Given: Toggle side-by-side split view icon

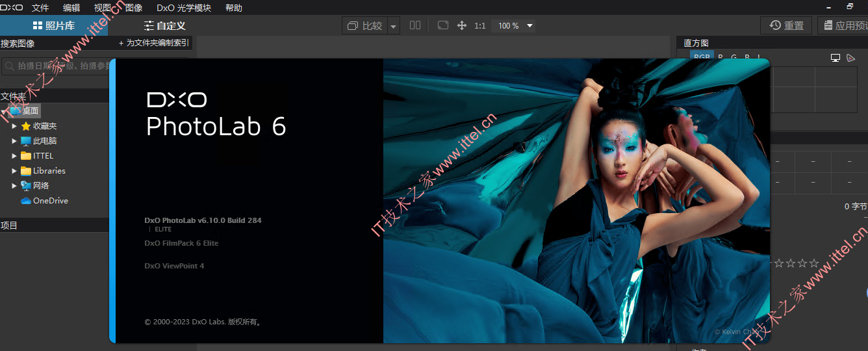Looking at the screenshot, I should tap(415, 25).
